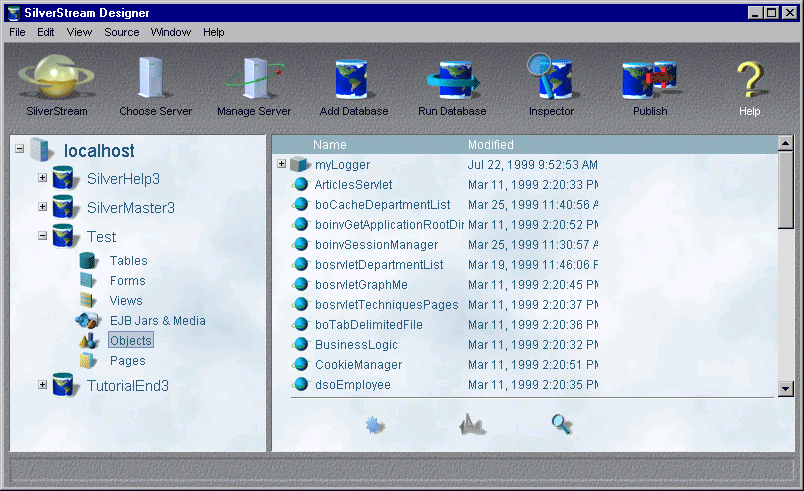Select the Views label under Test
804x491 pixels.
126,301
